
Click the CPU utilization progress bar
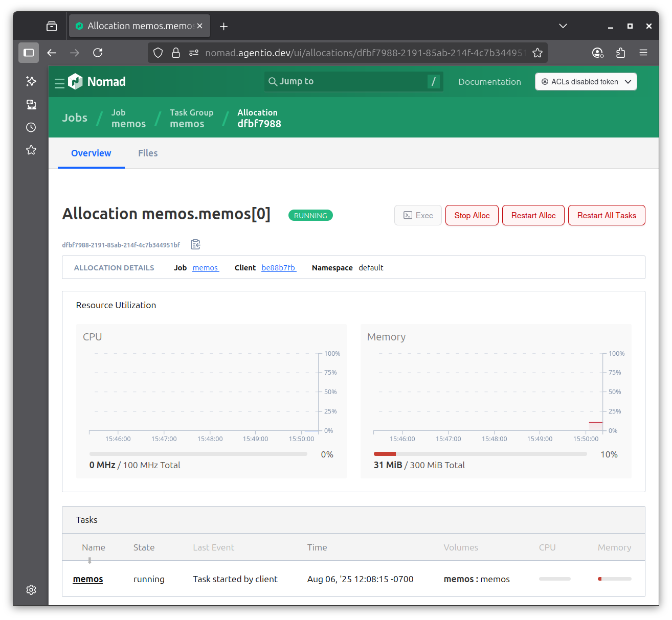198,454
